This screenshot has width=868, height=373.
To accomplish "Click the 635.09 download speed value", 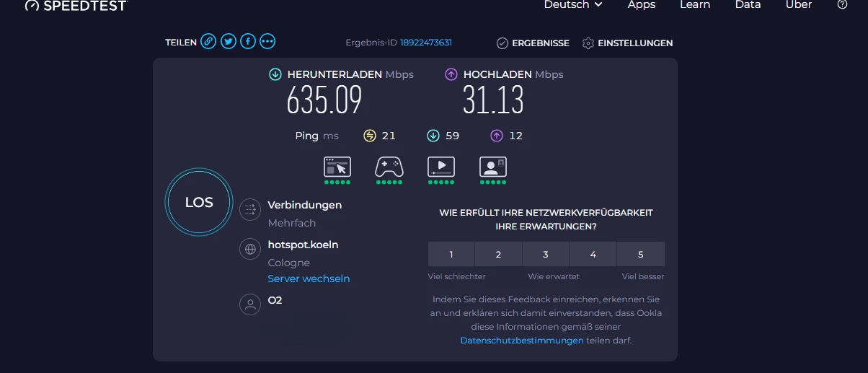I will click(x=324, y=100).
